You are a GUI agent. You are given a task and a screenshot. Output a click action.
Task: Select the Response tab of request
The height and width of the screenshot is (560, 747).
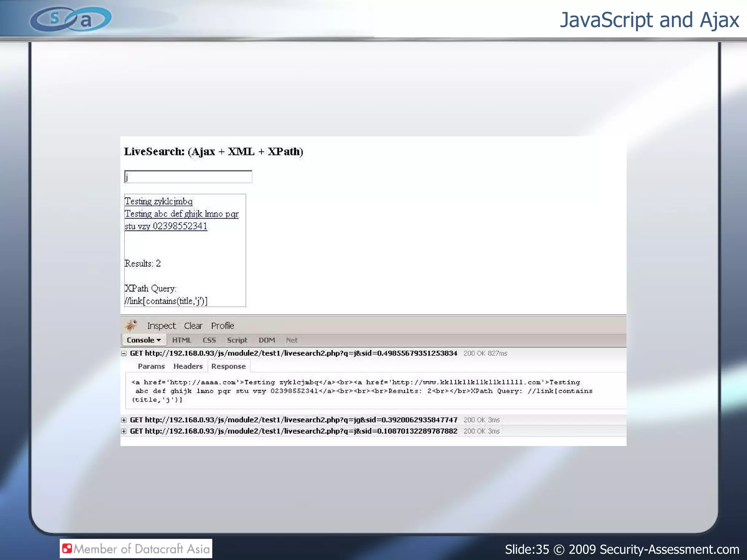click(229, 366)
